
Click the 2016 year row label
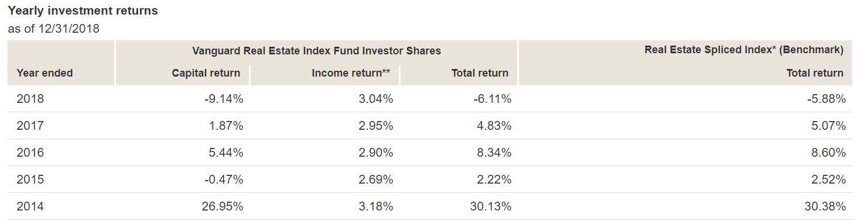point(30,153)
